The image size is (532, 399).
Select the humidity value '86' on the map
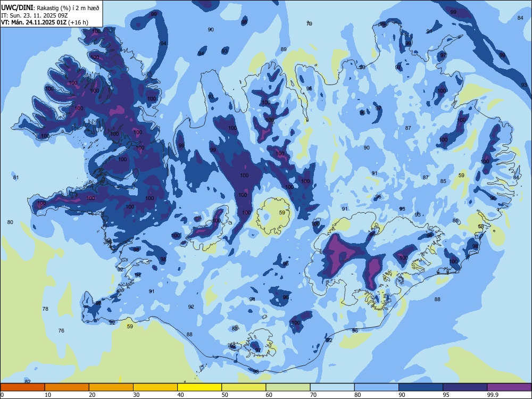click(x=455, y=221)
